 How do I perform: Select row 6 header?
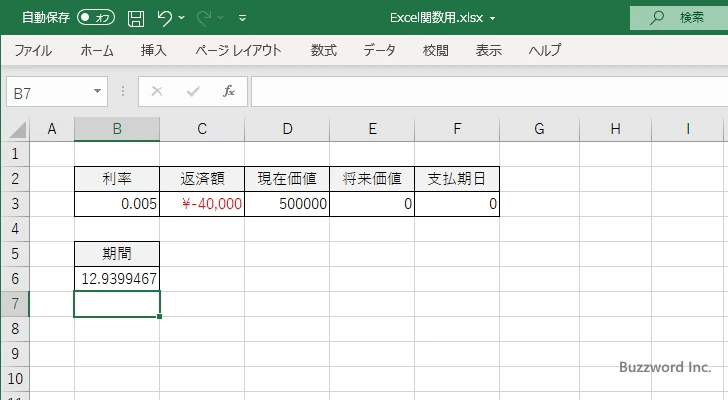coord(15,279)
